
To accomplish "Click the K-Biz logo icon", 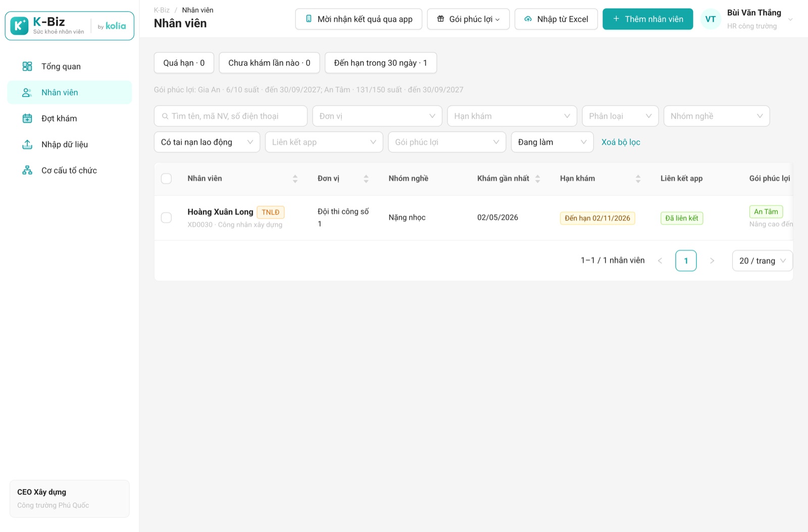I will pos(19,26).
